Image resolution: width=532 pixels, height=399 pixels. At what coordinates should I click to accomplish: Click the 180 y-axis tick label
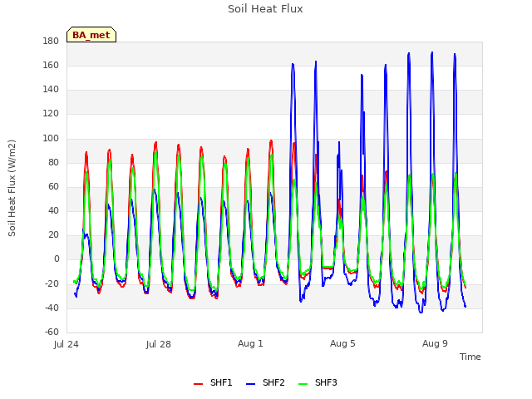51,41
